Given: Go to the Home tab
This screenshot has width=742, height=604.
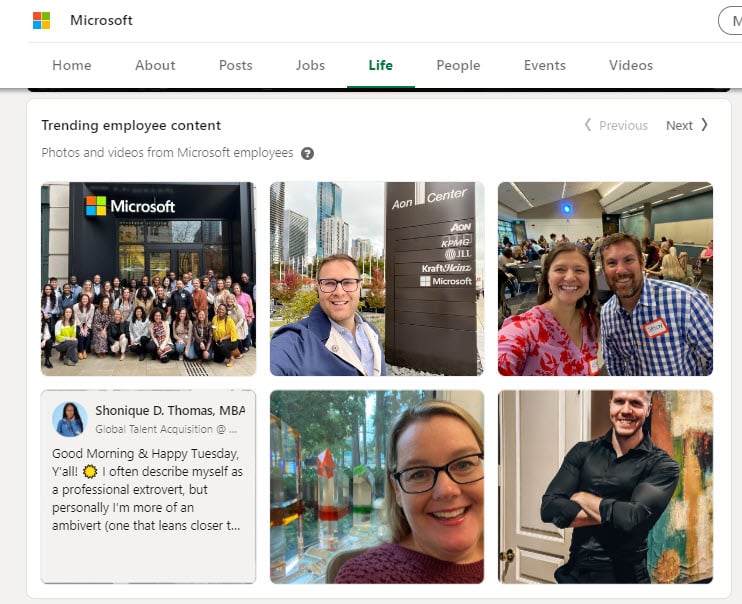Looking at the screenshot, I should [x=72, y=65].
